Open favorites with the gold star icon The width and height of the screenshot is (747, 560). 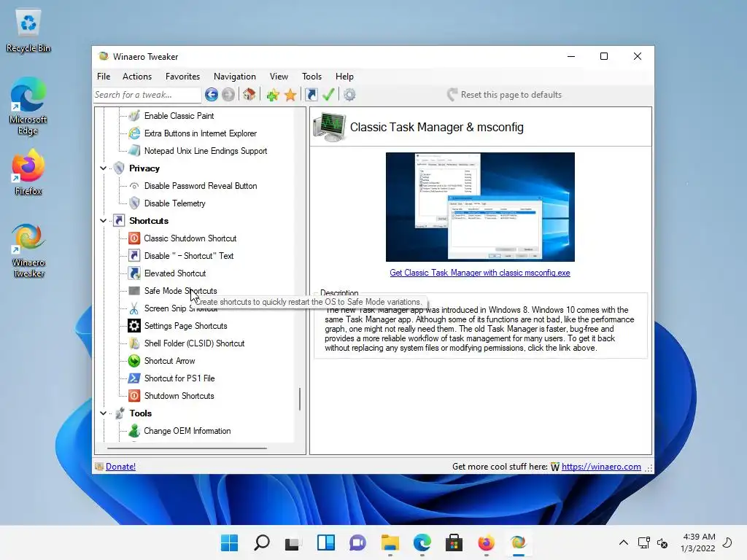pyautogui.click(x=290, y=95)
